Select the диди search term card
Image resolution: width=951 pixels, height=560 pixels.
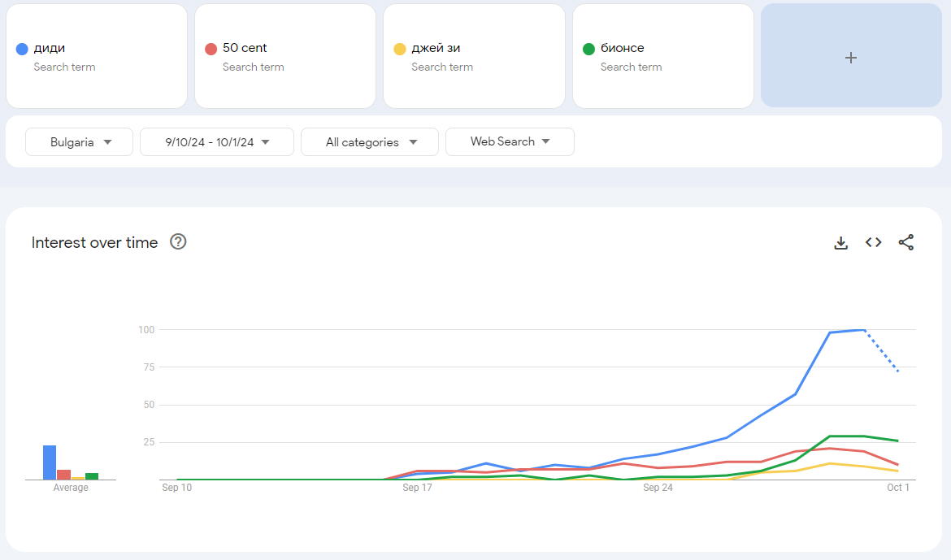click(x=96, y=56)
